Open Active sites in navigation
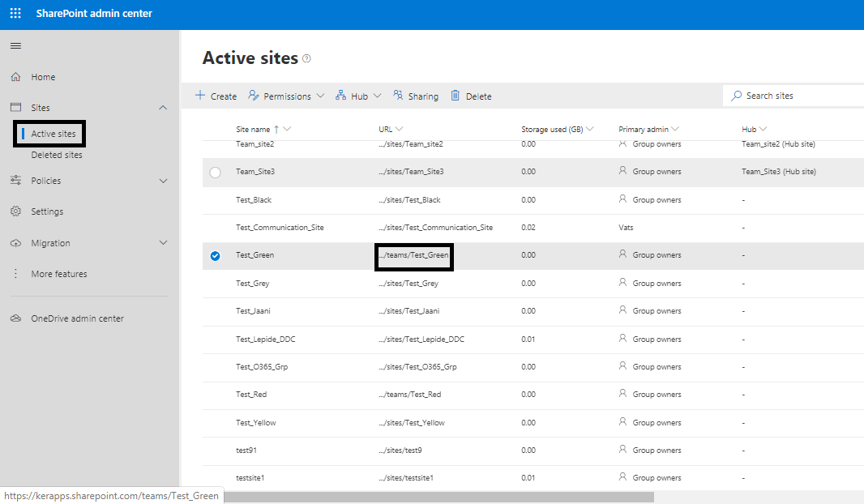The width and height of the screenshot is (864, 504). pyautogui.click(x=53, y=134)
